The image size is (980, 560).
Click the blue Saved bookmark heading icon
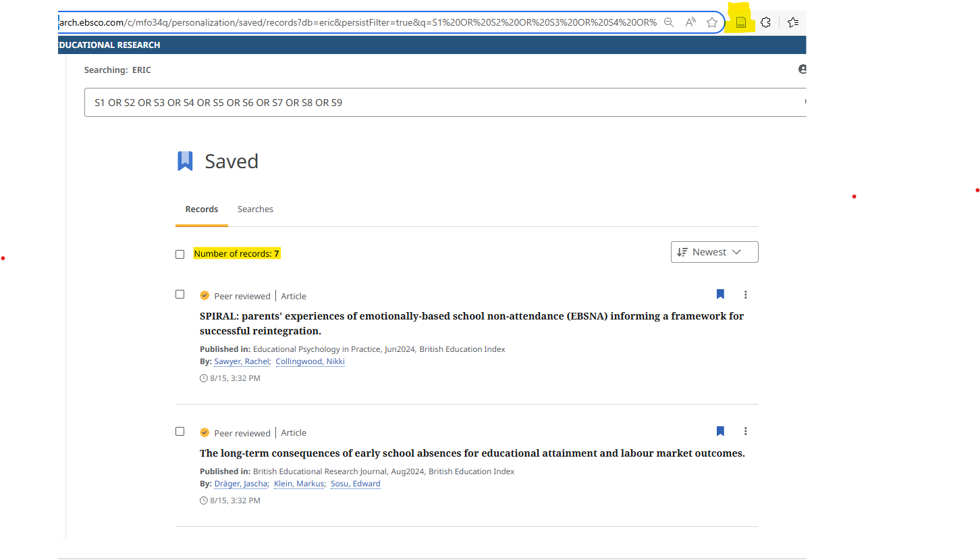pos(185,161)
